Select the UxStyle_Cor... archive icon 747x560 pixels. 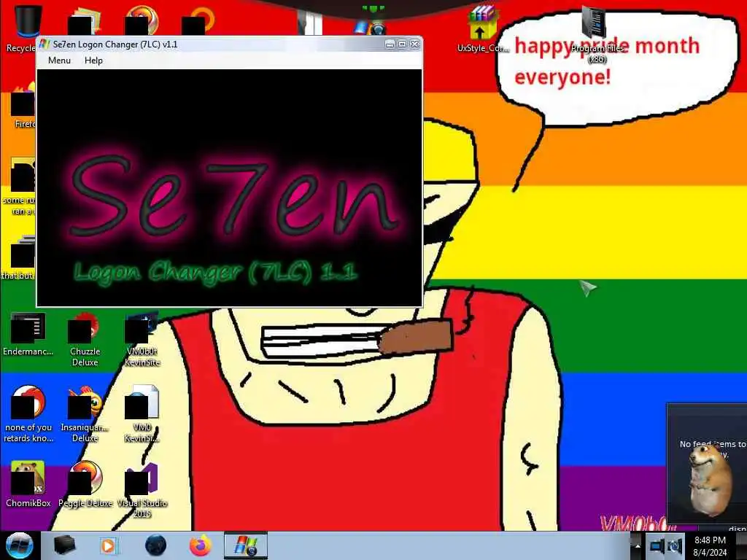(482, 28)
